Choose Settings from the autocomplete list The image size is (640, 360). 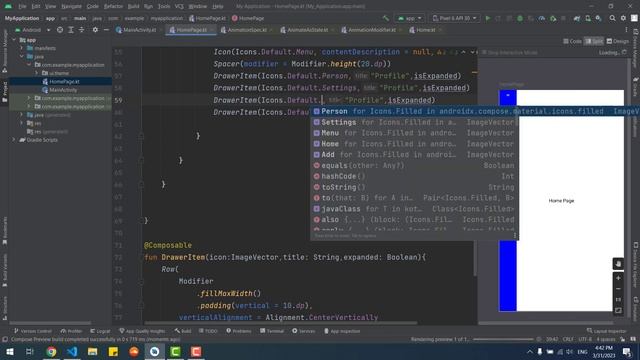point(414,122)
